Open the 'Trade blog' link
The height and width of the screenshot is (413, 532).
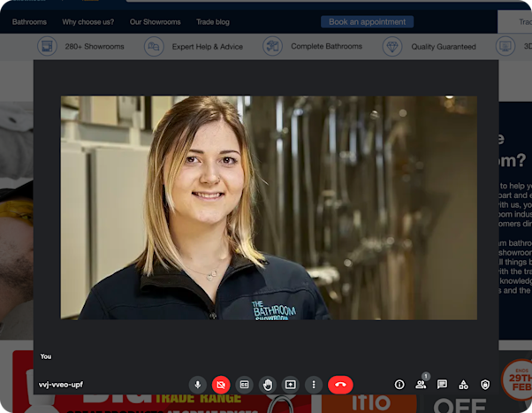click(x=213, y=22)
